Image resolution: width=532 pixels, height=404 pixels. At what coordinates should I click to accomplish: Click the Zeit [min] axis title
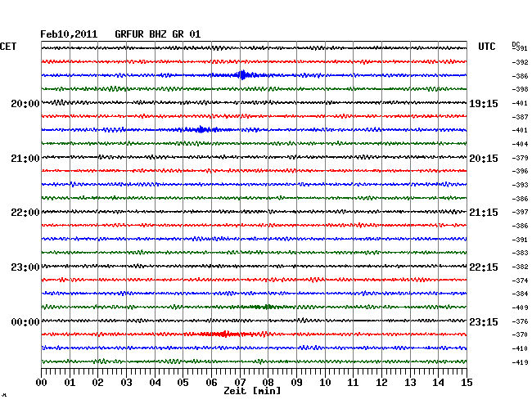coord(252,391)
